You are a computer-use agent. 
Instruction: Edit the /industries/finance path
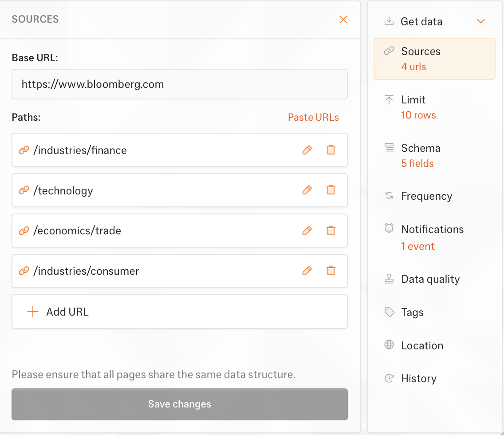click(x=307, y=150)
